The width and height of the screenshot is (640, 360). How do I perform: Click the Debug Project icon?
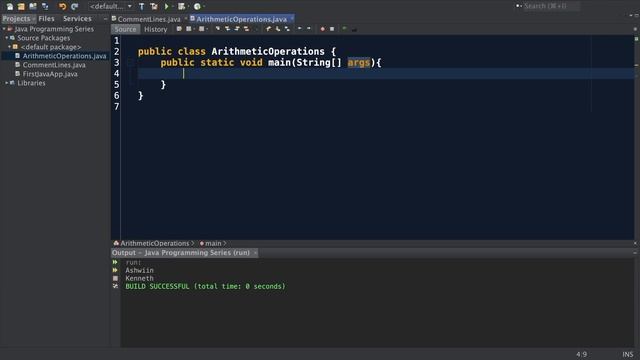point(181,6)
